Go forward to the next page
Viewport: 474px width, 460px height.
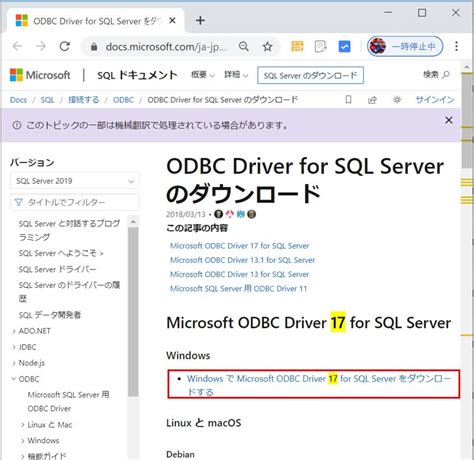(x=41, y=46)
